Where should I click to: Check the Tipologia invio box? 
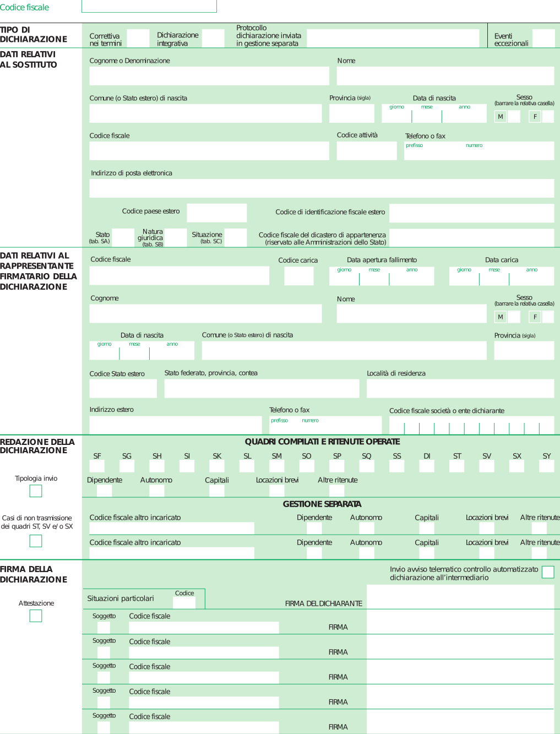click(36, 491)
